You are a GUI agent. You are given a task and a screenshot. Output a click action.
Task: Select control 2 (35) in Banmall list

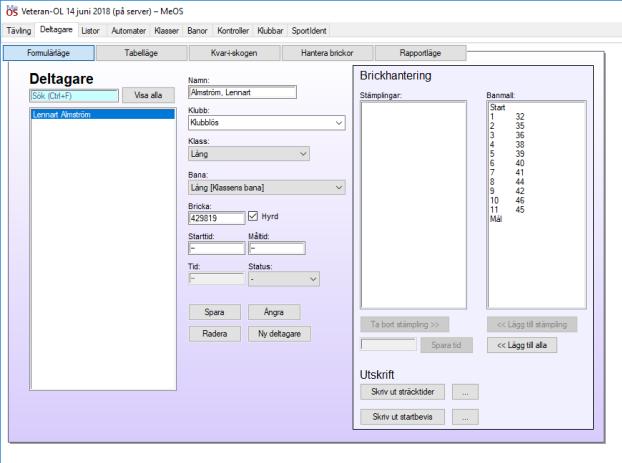coord(536,126)
